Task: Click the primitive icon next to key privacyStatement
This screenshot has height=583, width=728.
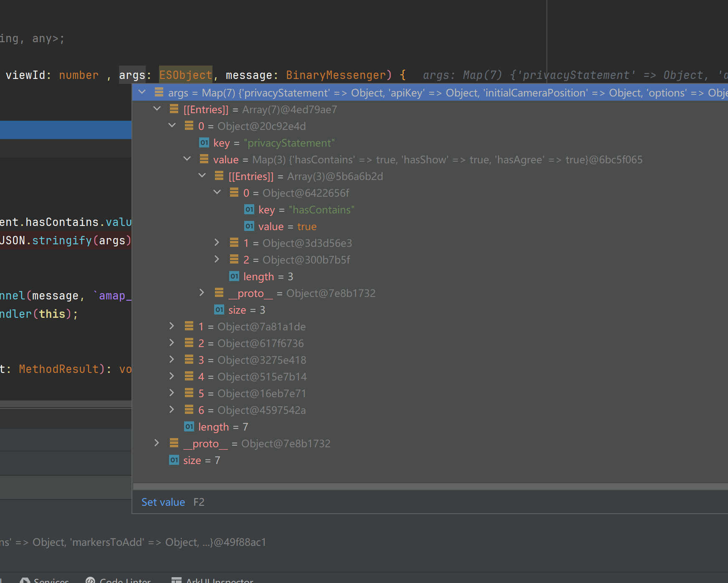Action: coord(204,142)
